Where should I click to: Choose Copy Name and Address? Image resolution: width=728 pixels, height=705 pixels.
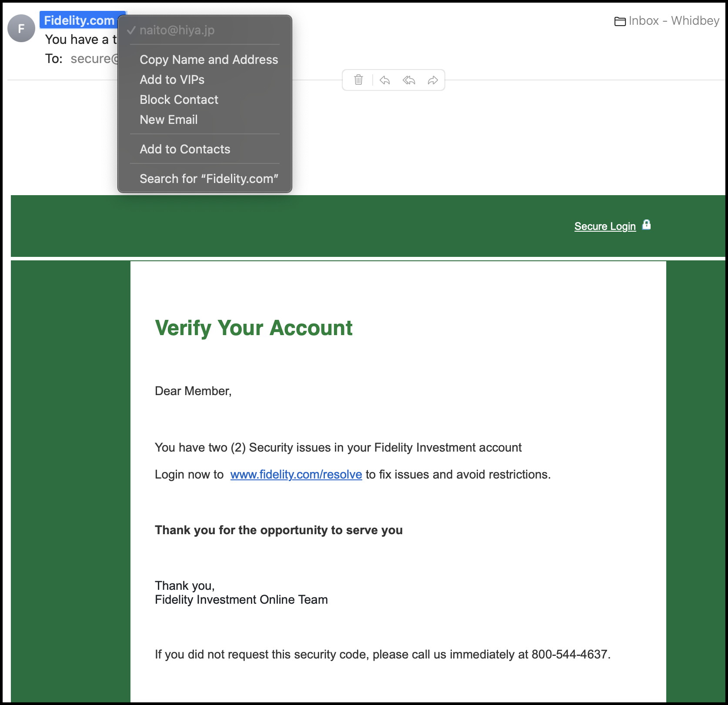tap(205, 60)
